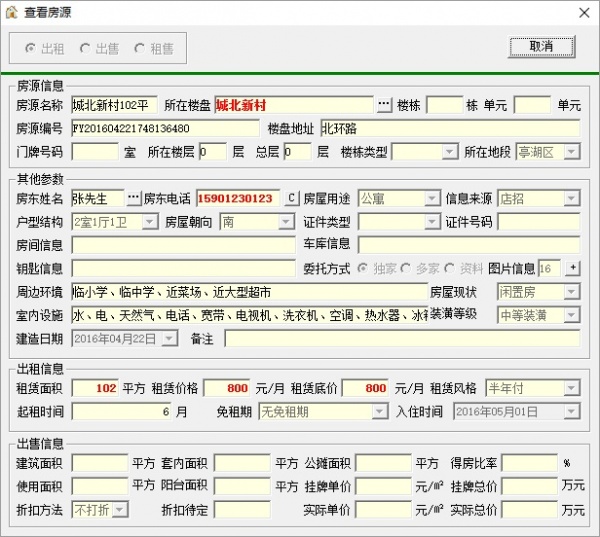This screenshot has width=600, height=537.
Task: Open the 建造日期 date picker dropdown
Action: pos(169,339)
